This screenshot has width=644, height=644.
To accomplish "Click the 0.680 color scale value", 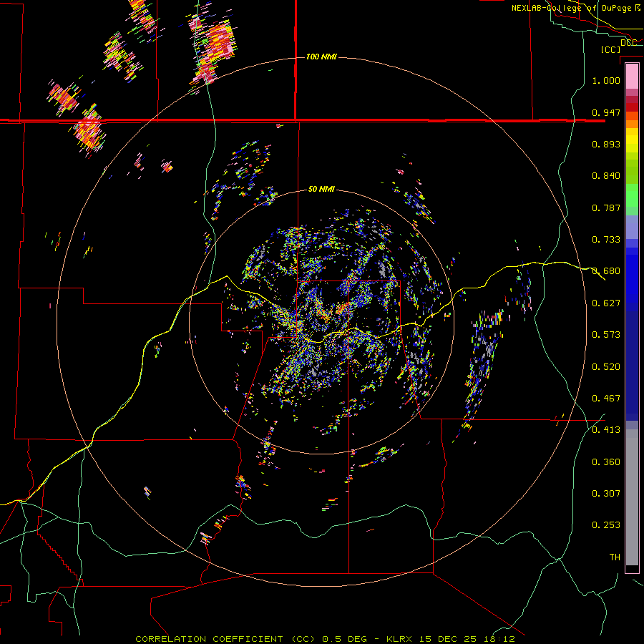I will [x=606, y=271].
